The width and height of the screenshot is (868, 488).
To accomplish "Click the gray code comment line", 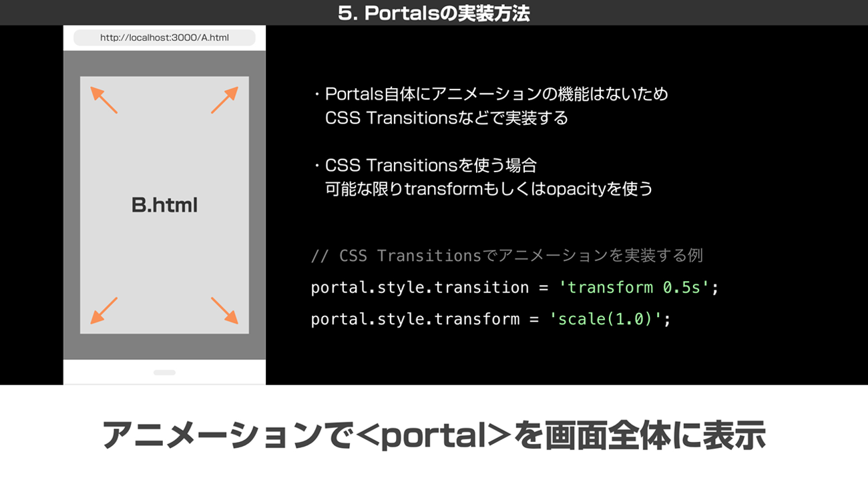I will [506, 256].
